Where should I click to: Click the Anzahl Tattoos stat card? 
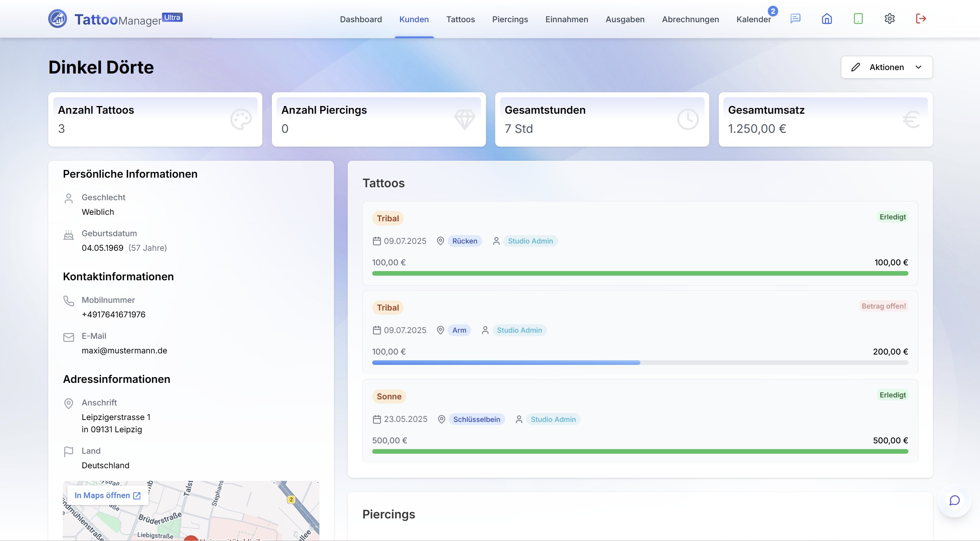point(155,119)
